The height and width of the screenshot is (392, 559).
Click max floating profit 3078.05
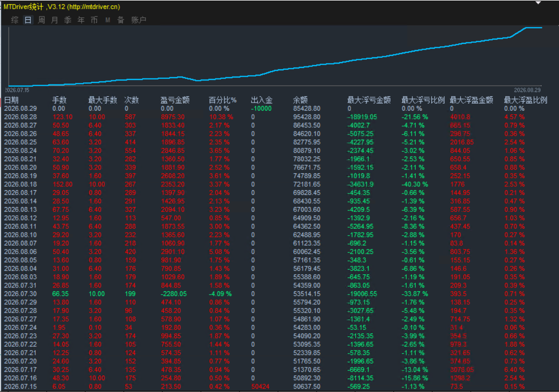[x=462, y=370]
